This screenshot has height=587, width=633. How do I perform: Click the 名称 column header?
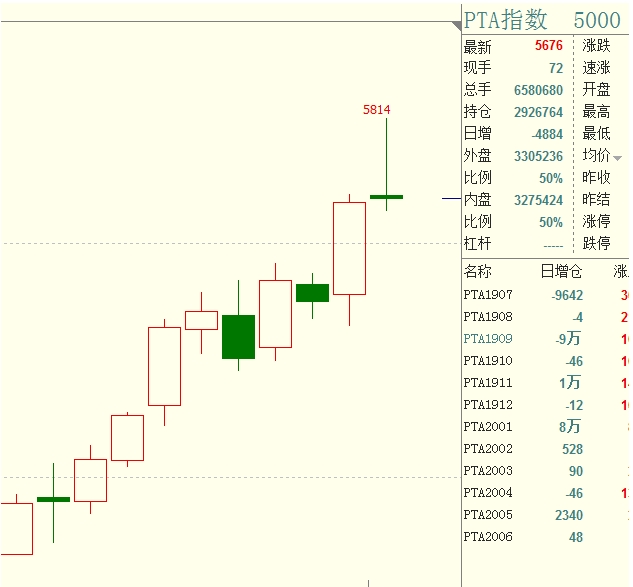point(478,271)
